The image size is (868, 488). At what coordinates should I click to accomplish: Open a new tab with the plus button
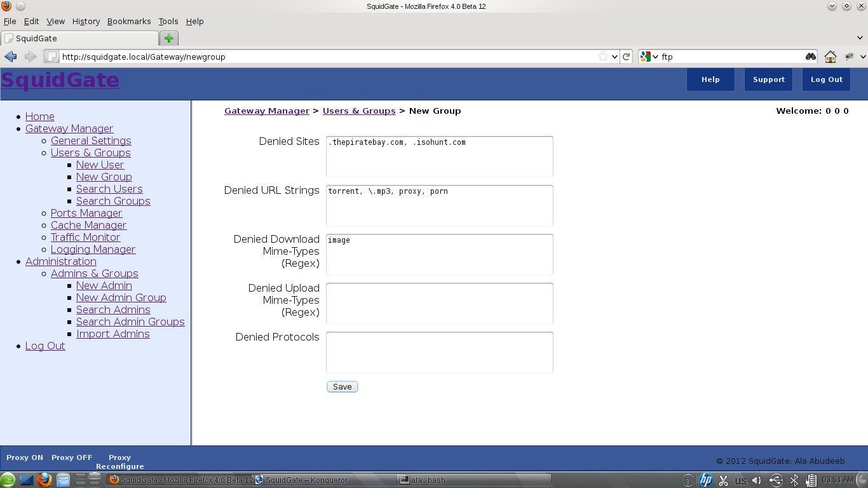point(168,38)
